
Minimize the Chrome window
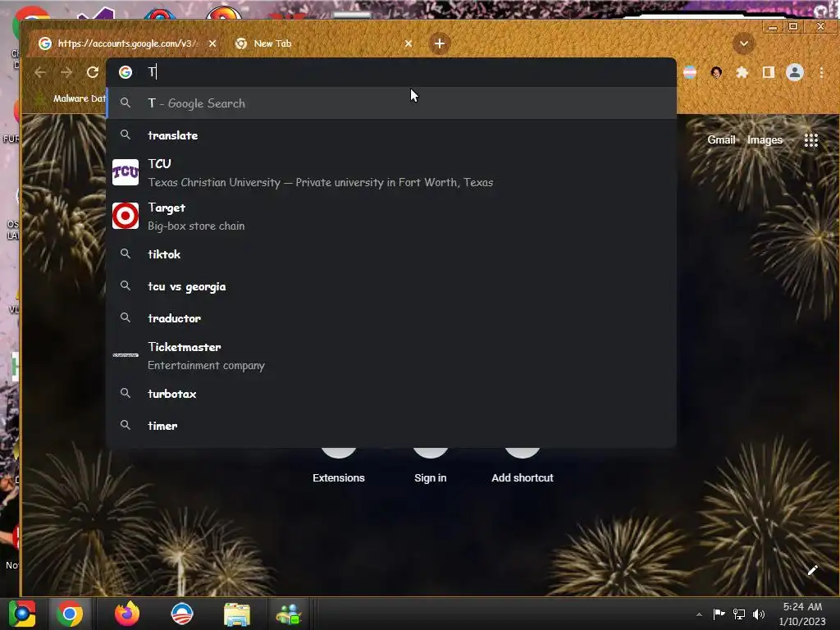click(773, 27)
